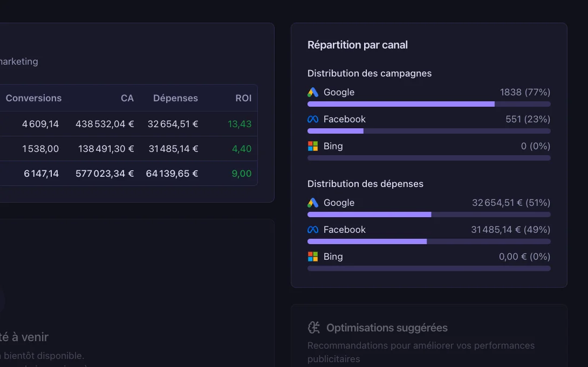Sort table by Conversions column header
The width and height of the screenshot is (588, 367).
[x=33, y=98]
